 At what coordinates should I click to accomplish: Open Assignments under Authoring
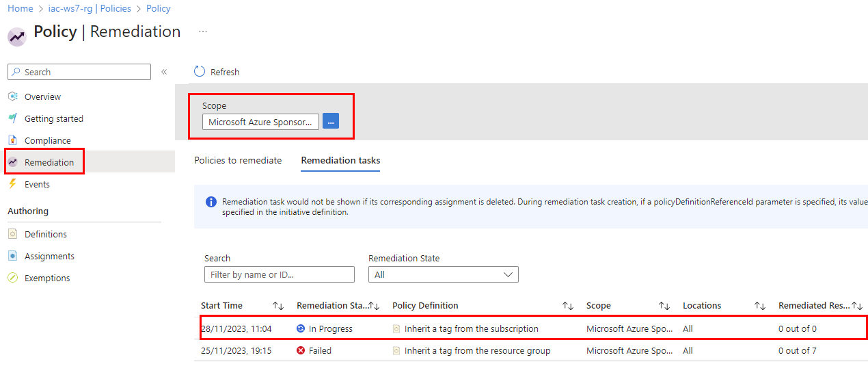pyautogui.click(x=49, y=256)
